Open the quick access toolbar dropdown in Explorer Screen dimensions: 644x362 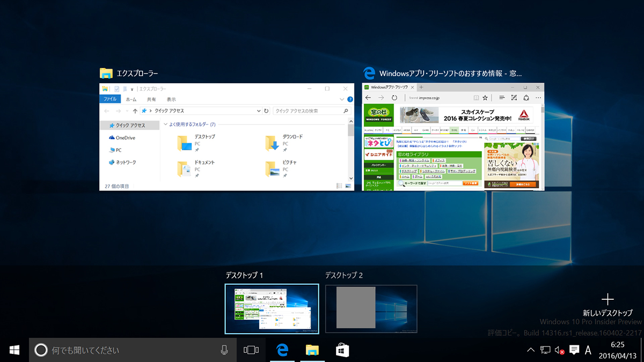(x=131, y=89)
